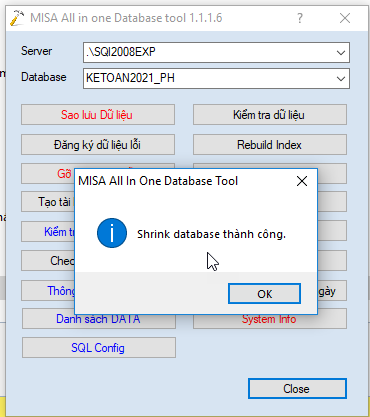
Task: Click the Danh sách DATA button
Action: click(99, 319)
